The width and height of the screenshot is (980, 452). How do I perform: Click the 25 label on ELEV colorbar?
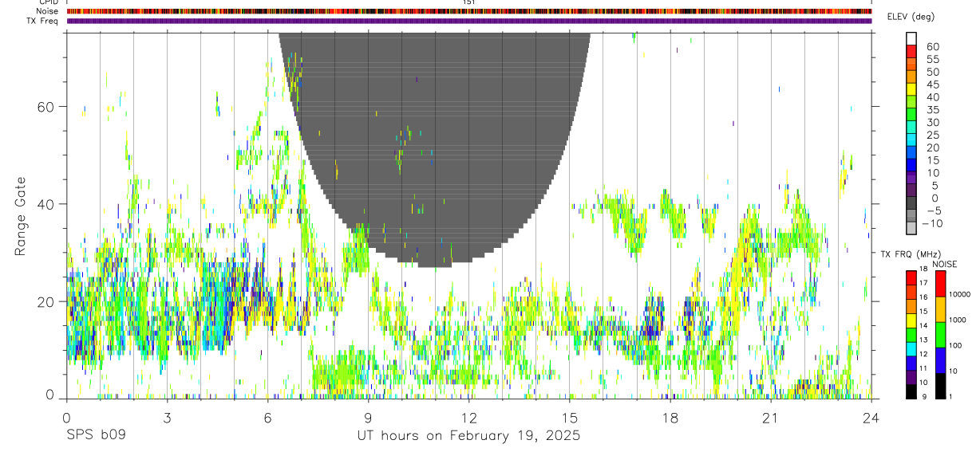tap(933, 135)
